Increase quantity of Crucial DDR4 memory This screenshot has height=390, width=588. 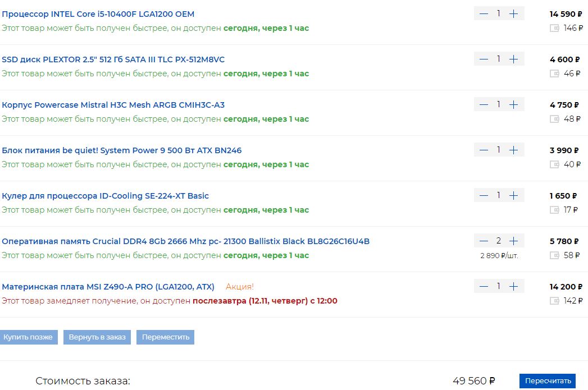click(513, 241)
